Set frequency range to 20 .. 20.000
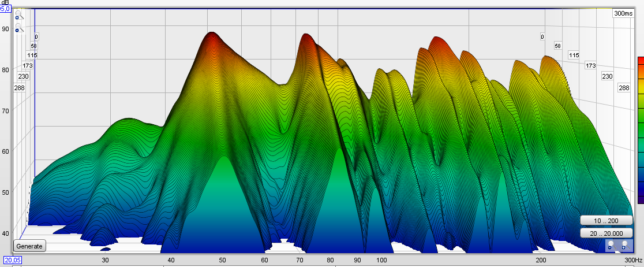 (x=605, y=233)
